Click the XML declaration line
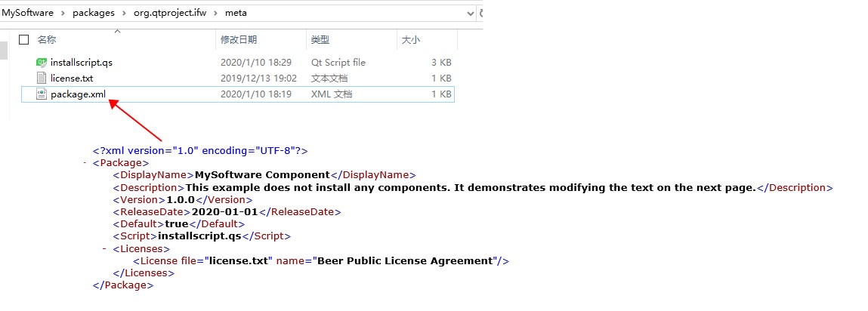This screenshot has height=311, width=868. pos(200,150)
